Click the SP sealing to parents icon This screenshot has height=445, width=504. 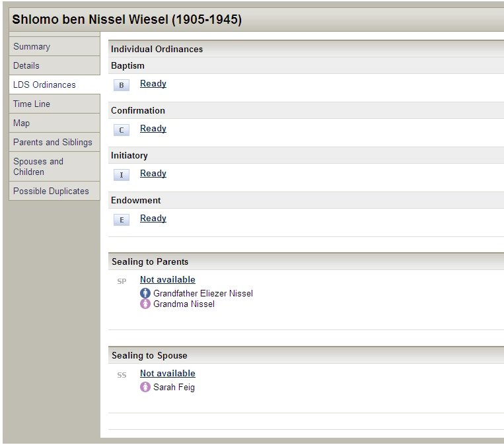122,281
